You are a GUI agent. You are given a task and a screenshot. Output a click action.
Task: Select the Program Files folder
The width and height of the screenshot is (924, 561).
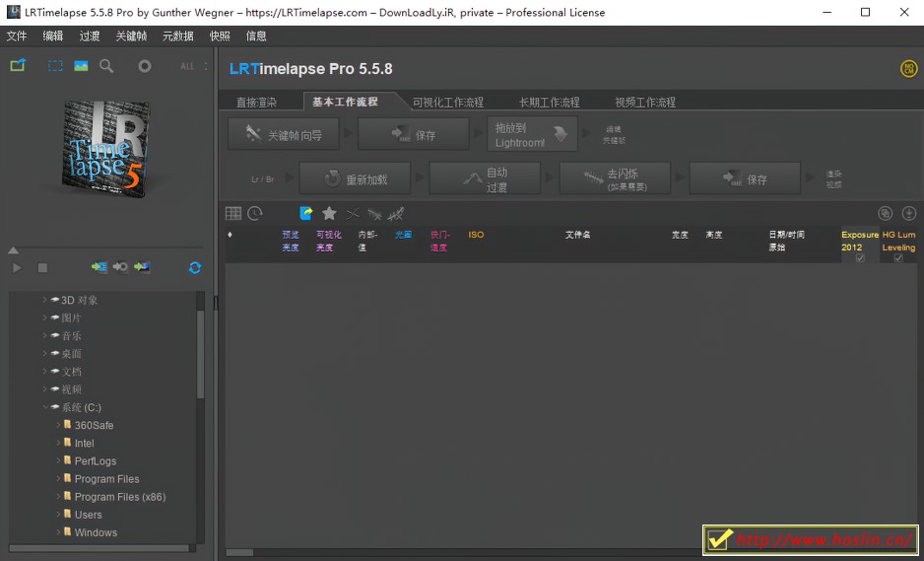tap(106, 479)
